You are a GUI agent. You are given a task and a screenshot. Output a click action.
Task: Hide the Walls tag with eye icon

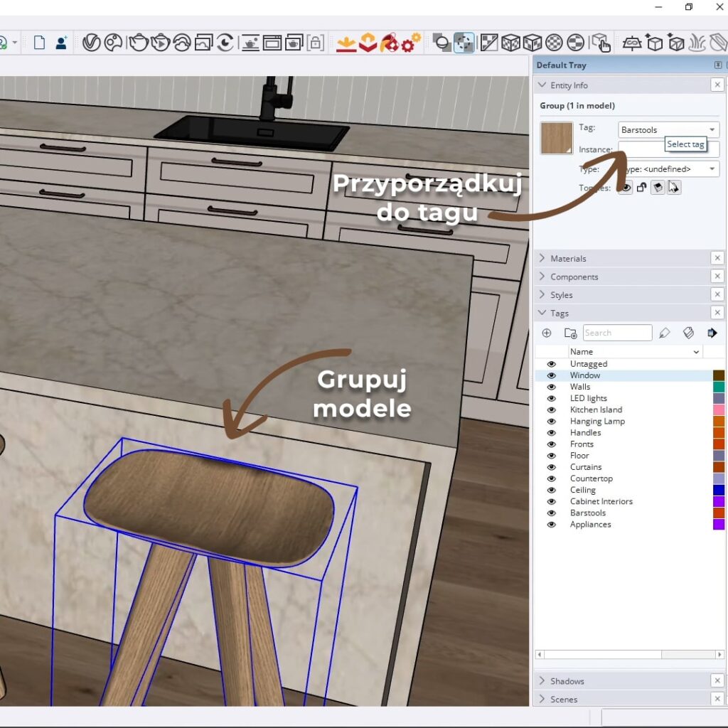coord(551,387)
